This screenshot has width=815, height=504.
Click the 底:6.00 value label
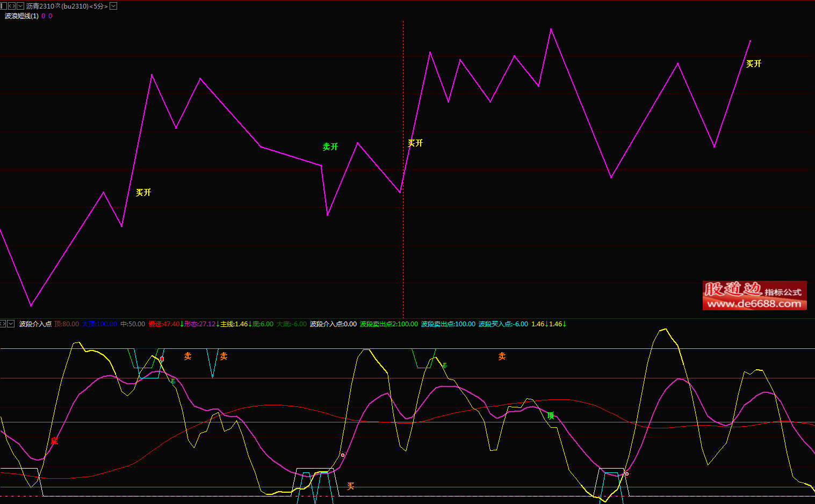pyautogui.click(x=263, y=324)
